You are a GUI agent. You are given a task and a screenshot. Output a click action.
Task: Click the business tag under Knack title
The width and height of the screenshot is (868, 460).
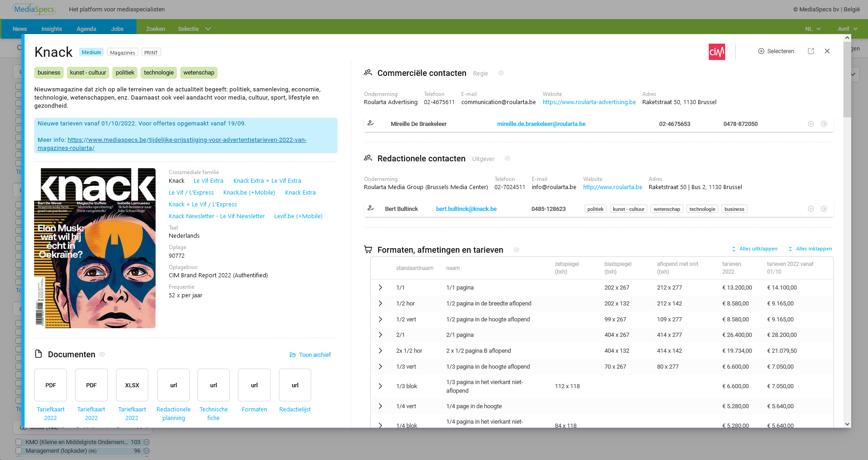[49, 73]
